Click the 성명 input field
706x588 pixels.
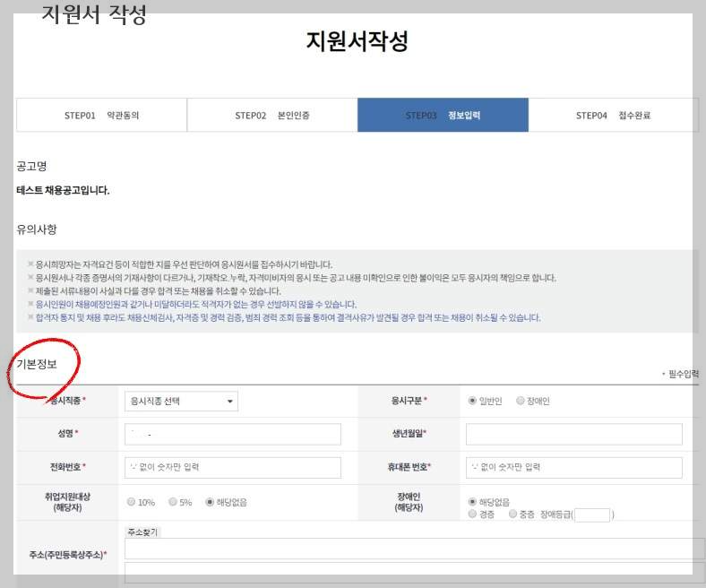233,434
